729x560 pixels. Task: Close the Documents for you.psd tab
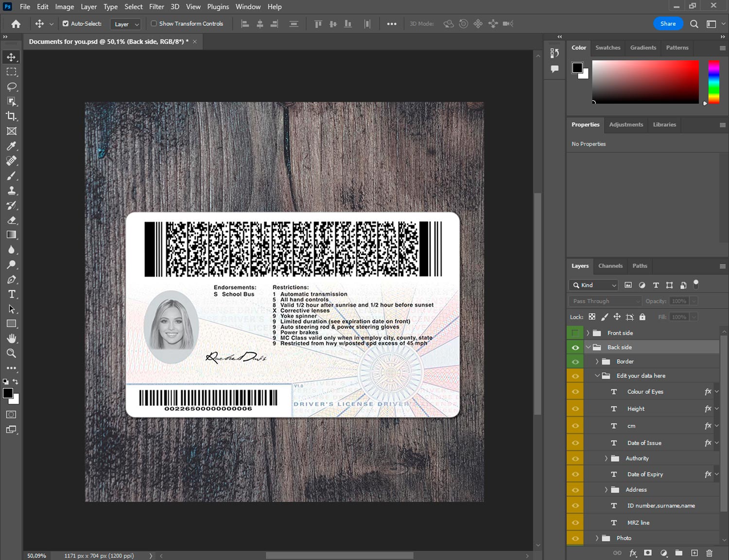tap(195, 42)
